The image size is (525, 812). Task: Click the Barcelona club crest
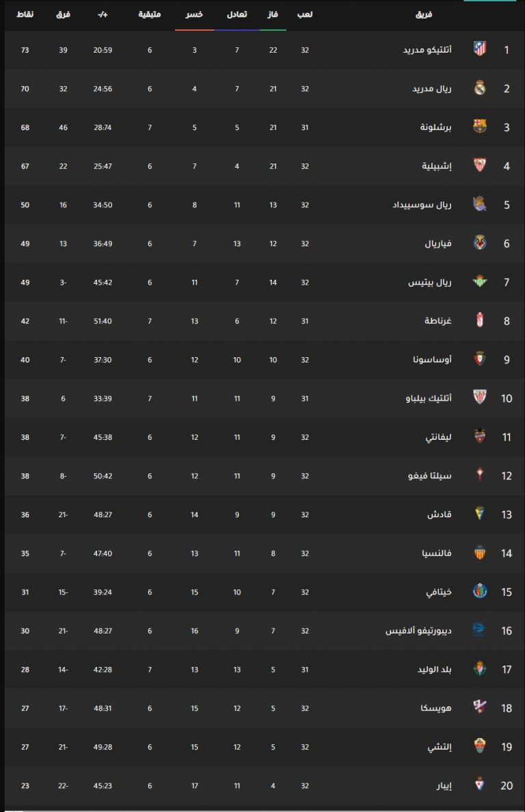479,127
